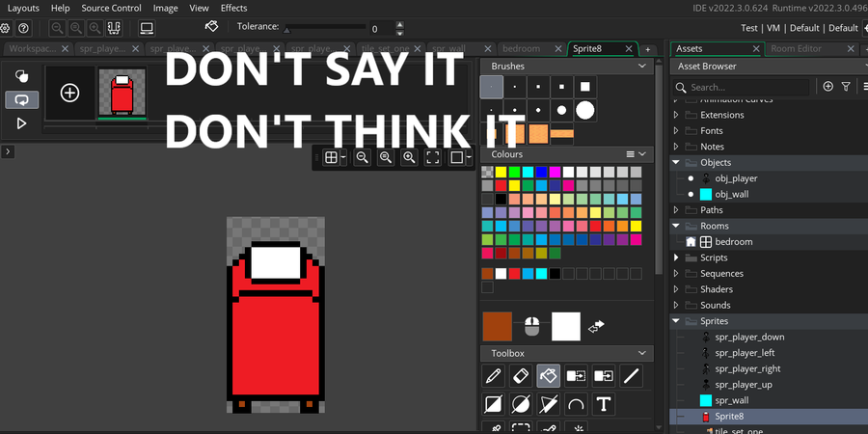
Task: Select the Line tool in Toolbox
Action: tap(631, 376)
